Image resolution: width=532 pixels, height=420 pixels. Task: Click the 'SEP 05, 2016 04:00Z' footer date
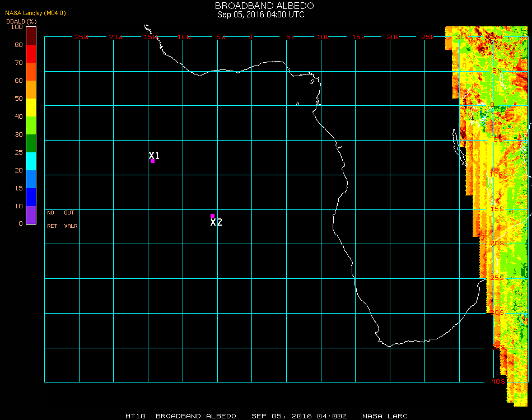[299, 416]
